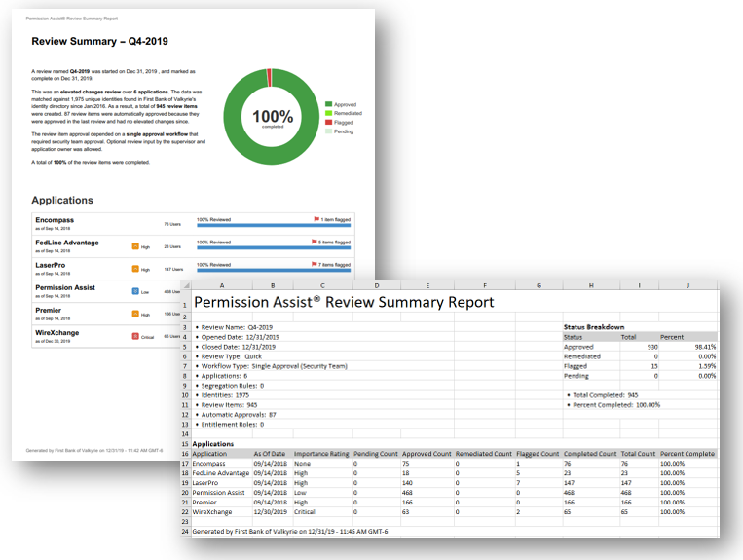Image resolution: width=743 pixels, height=560 pixels.
Task: Click Permission Assist's blue Low importance icon
Action: click(135, 291)
